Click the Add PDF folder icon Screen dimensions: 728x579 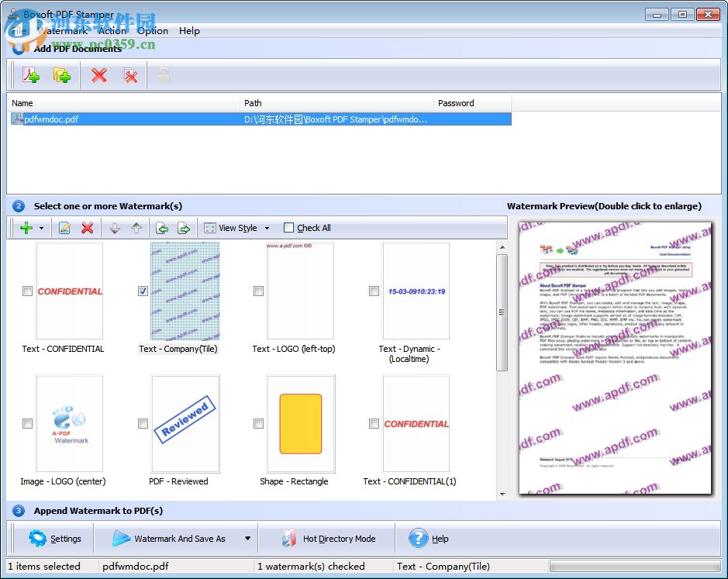(x=62, y=74)
